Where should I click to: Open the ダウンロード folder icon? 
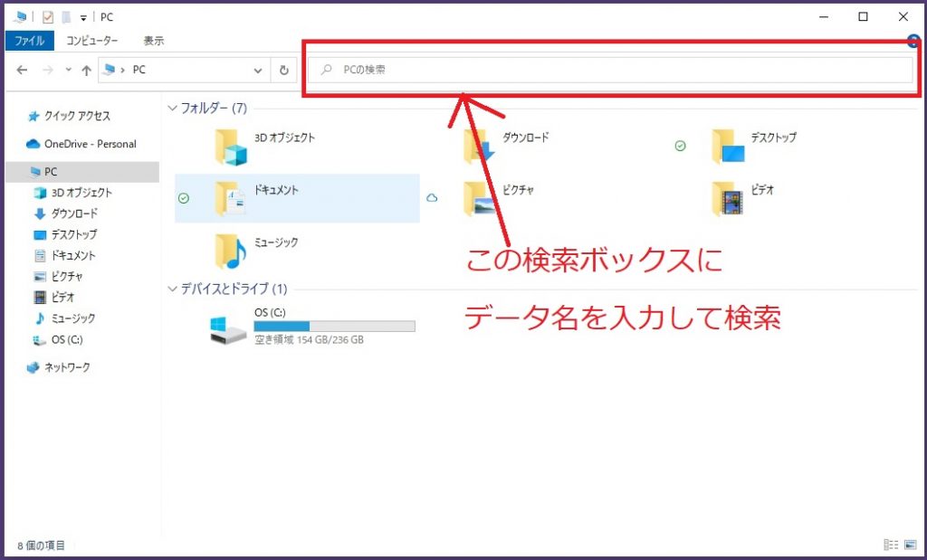point(480,146)
